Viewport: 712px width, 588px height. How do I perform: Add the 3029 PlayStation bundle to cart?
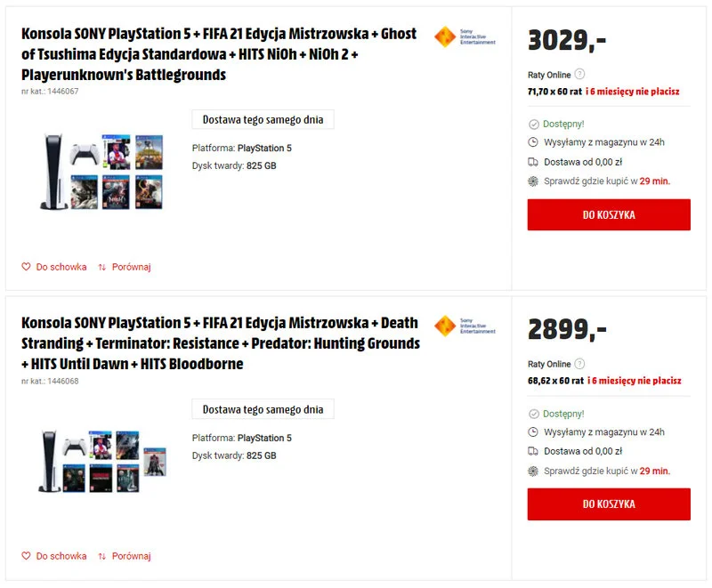[x=609, y=214]
